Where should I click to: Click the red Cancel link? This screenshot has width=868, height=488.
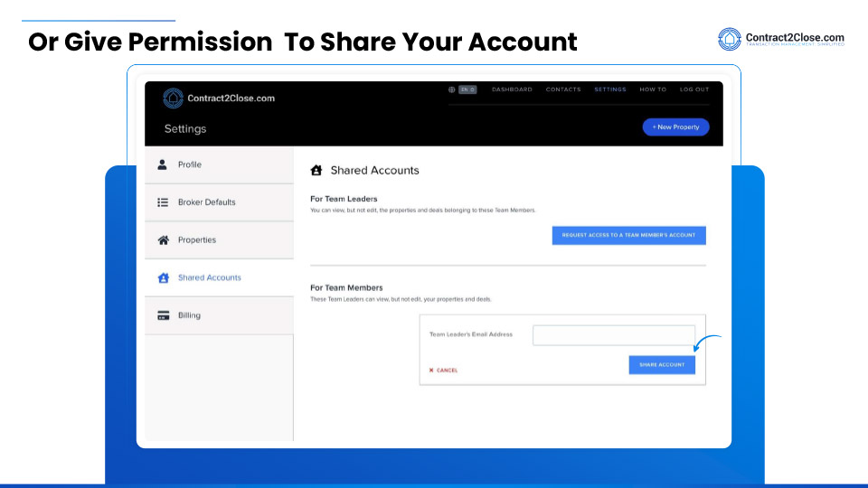[x=443, y=371]
